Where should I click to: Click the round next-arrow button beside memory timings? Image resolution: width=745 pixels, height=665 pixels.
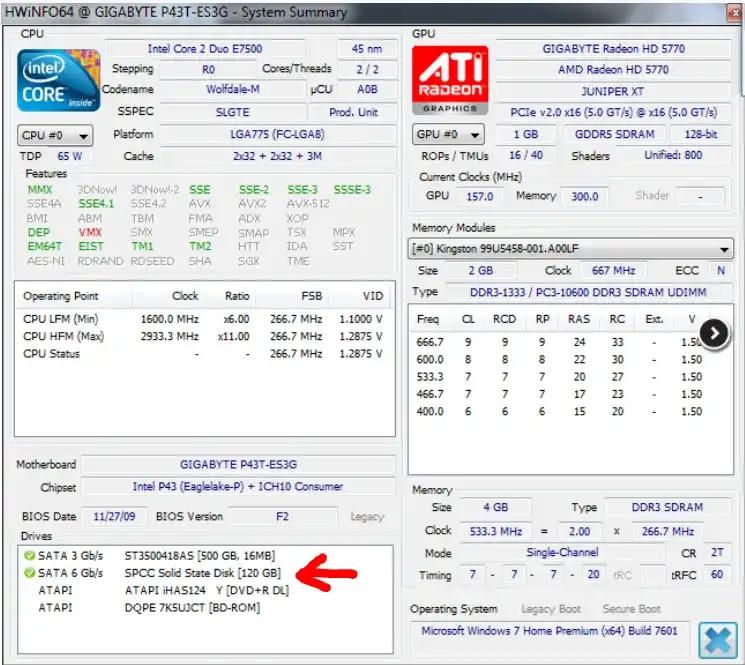[x=713, y=333]
